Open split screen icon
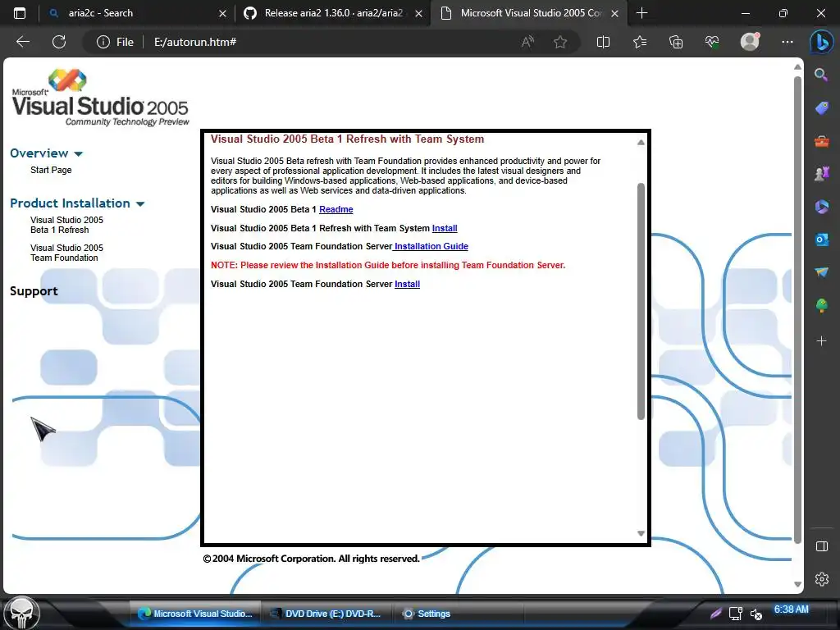 (603, 42)
